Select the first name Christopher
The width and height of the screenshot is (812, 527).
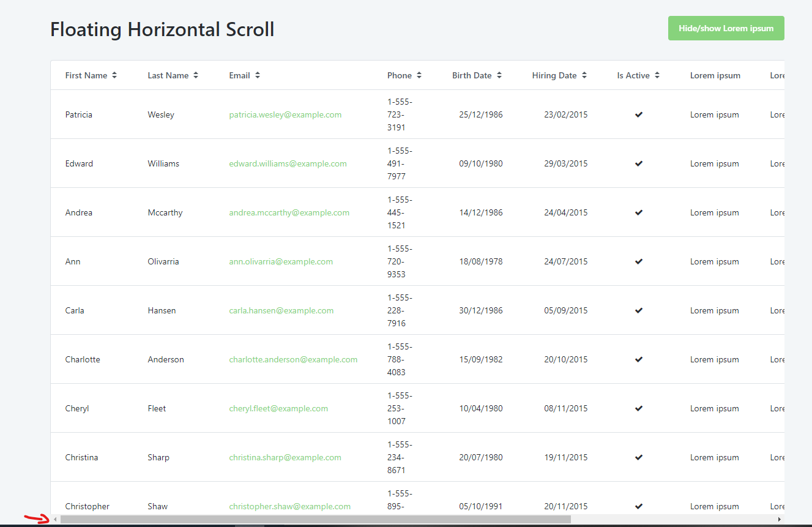88,506
